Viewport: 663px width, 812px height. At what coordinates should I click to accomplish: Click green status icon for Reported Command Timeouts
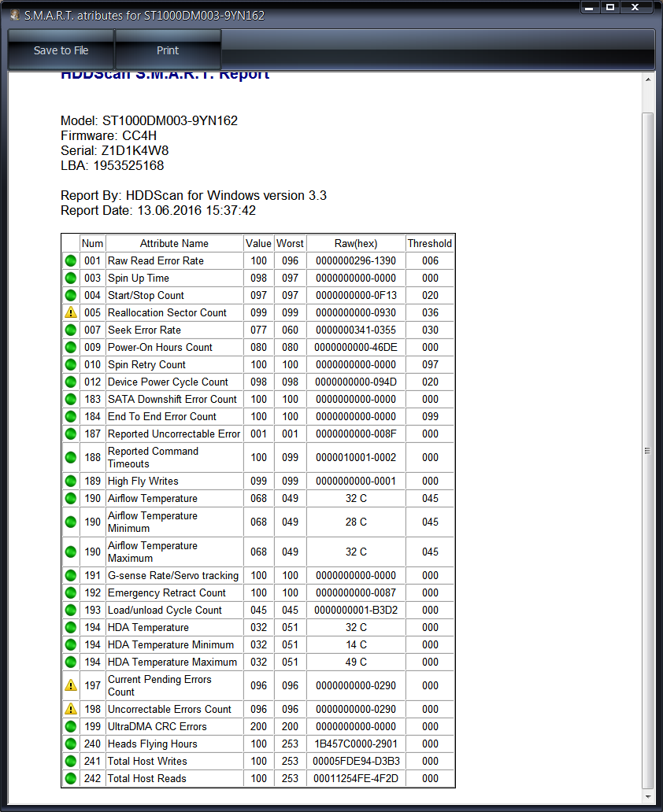71,458
